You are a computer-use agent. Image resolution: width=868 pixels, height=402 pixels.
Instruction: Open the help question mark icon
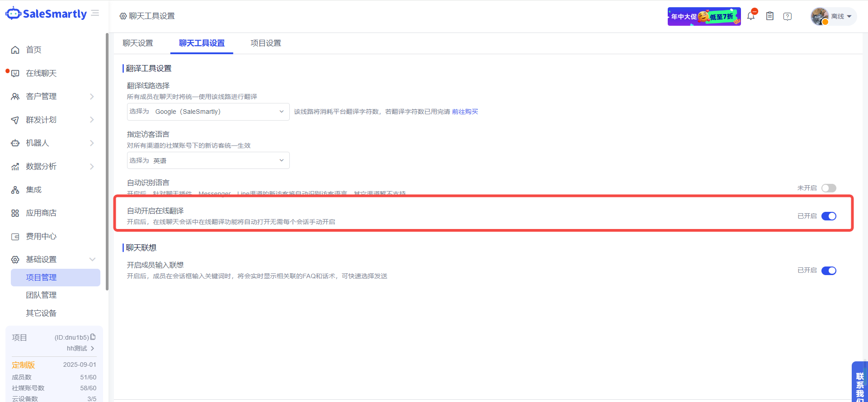(788, 16)
